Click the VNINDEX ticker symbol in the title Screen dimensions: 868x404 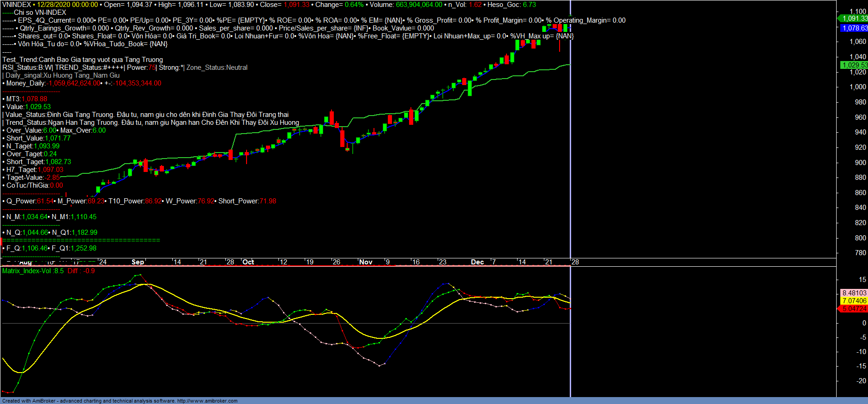(x=17, y=5)
